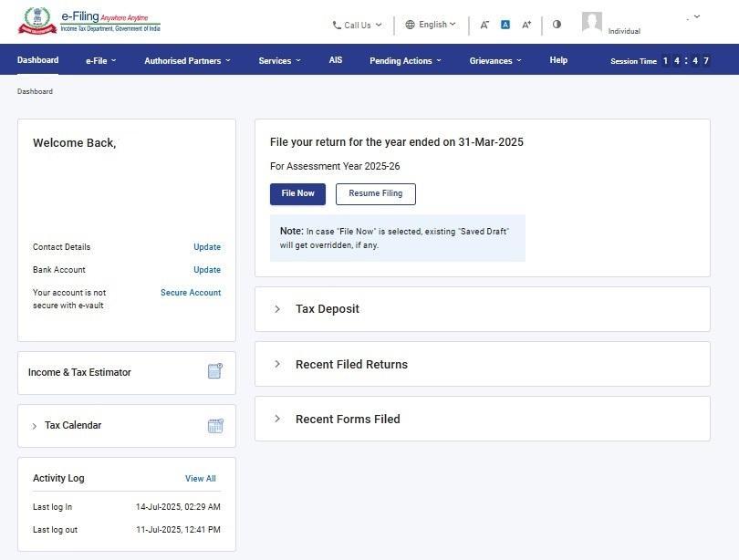Screen dimensions: 739x560
Task: Switch to the AIS tab
Action: tap(335, 60)
